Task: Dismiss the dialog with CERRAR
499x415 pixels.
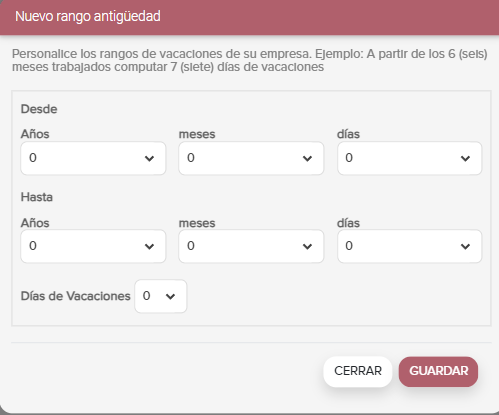Action: tap(358, 371)
